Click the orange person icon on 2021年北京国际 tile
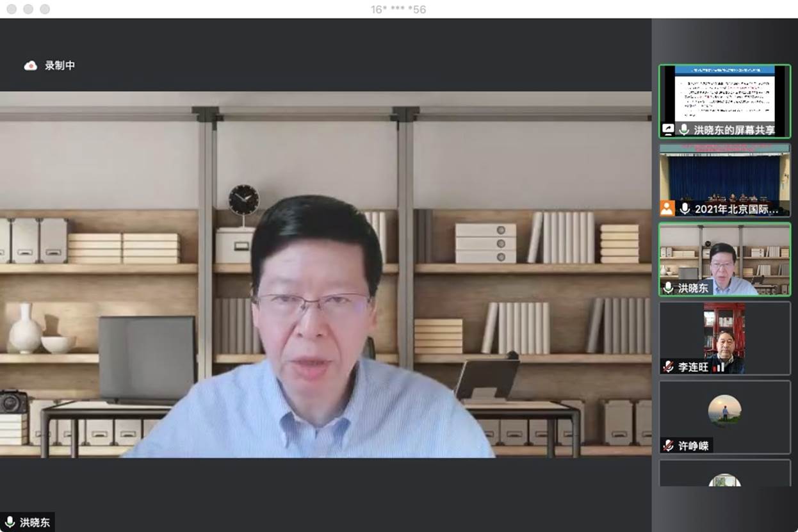Screen dimensions: 798x532 (x=667, y=208)
